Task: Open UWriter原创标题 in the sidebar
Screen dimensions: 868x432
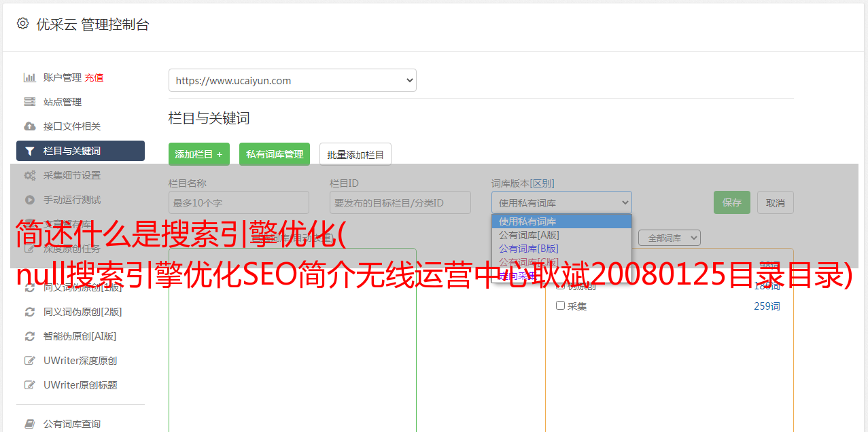Action: [80, 385]
